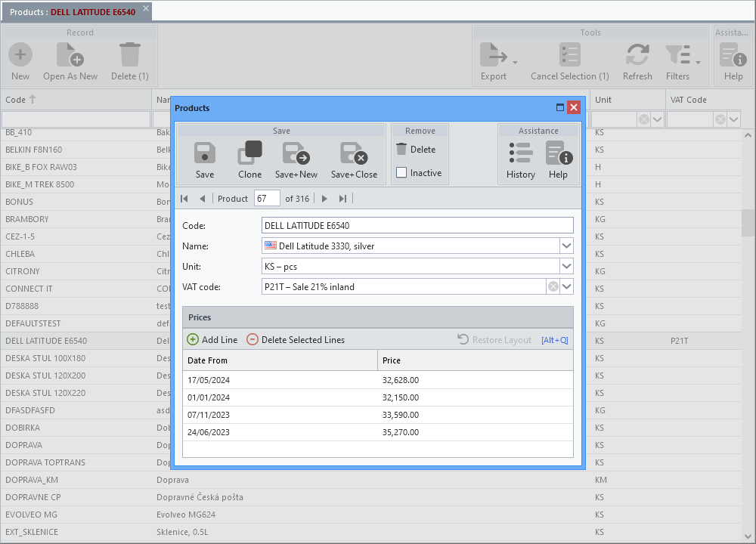The image size is (756, 544).
Task: Click Delete Selected Lines label
Action: (303, 340)
